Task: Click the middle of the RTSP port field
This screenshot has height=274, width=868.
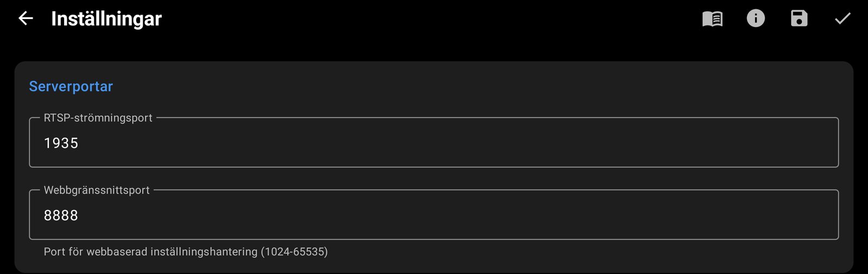Action: click(434, 143)
